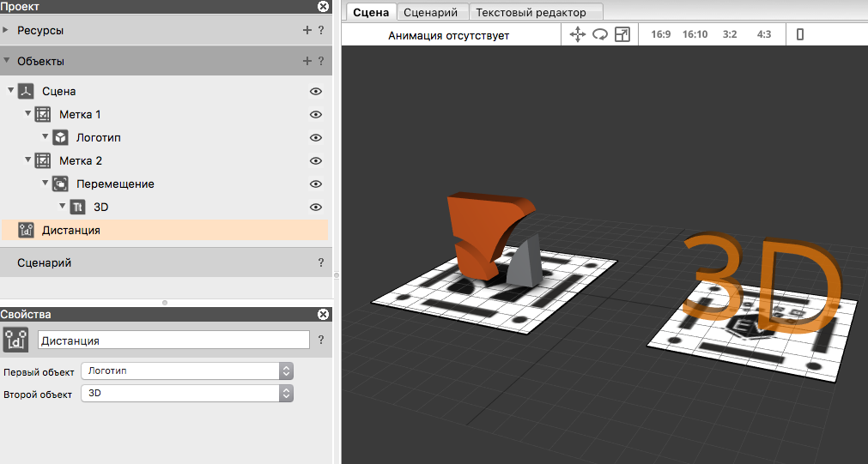
Task: Set aspect ratio to 4:3
Action: tap(764, 34)
